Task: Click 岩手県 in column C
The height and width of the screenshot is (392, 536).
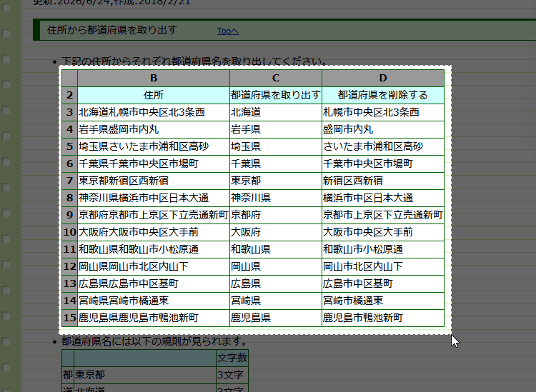Action: tap(276, 129)
